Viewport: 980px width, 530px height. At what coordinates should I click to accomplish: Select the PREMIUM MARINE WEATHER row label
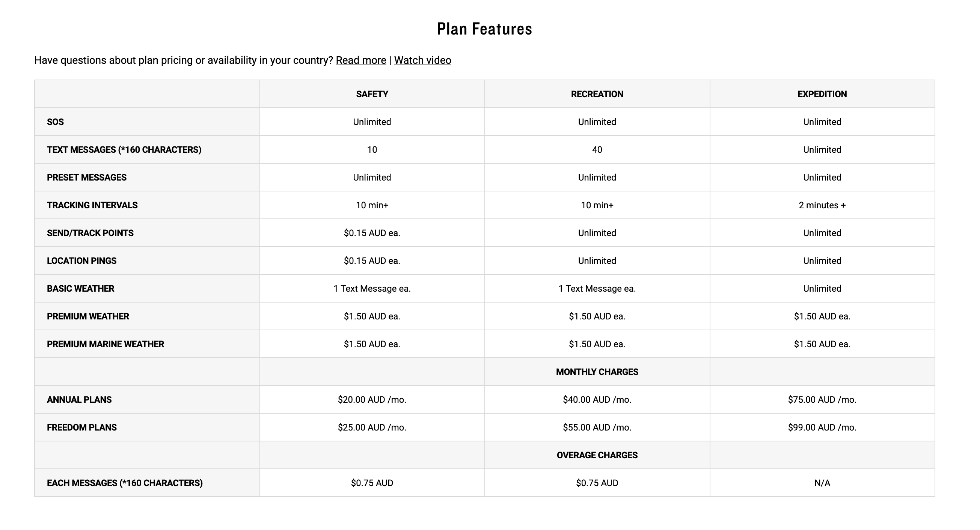pos(106,344)
